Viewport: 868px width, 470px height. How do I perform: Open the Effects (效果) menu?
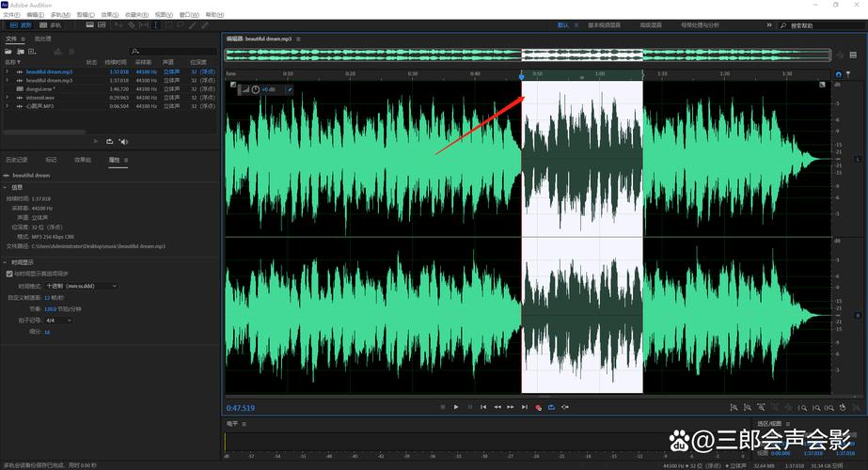(x=110, y=15)
